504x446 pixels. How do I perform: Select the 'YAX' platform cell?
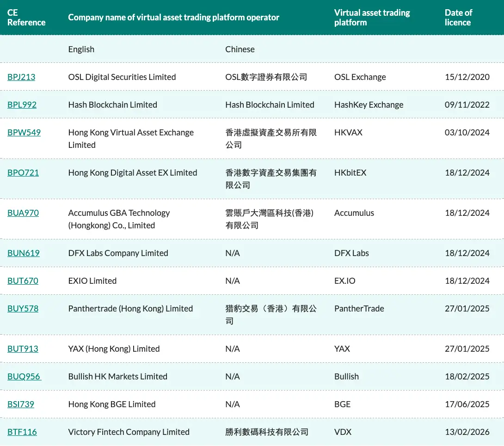[x=342, y=348]
